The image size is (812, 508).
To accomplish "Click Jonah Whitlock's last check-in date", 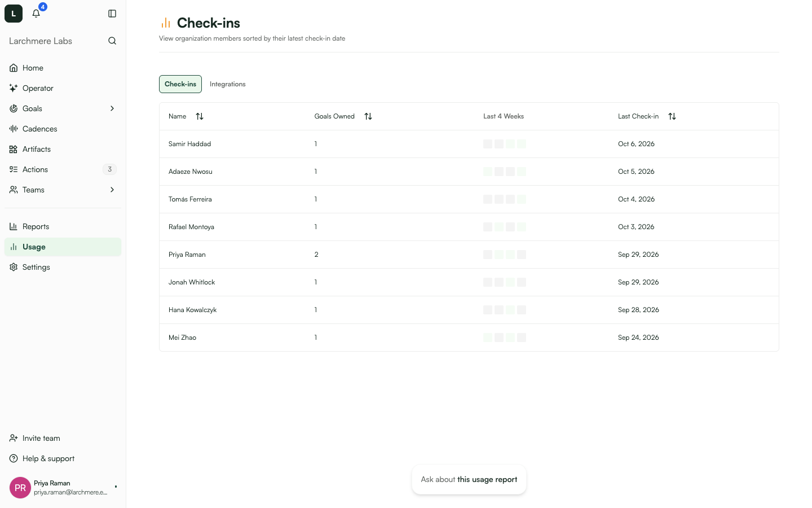I will (x=638, y=282).
